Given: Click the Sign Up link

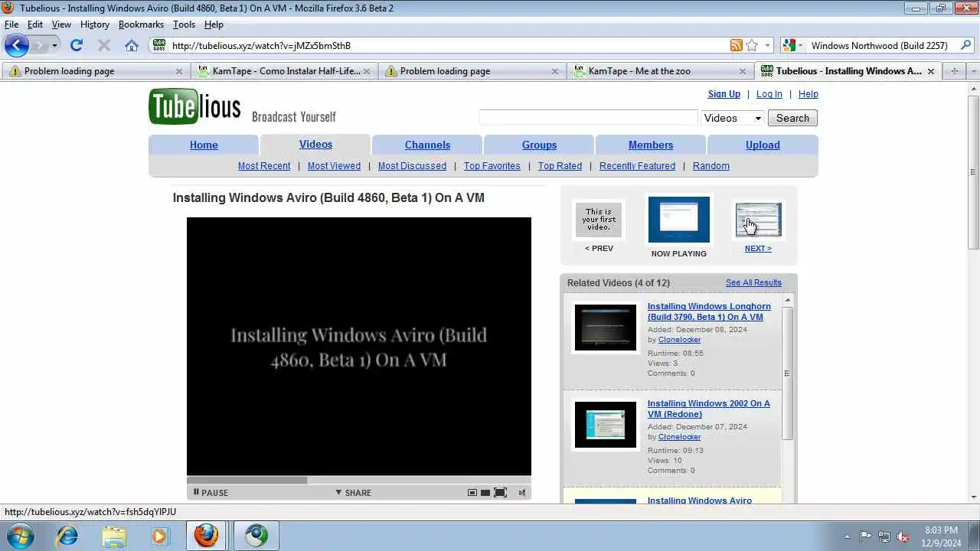Looking at the screenshot, I should click(724, 94).
